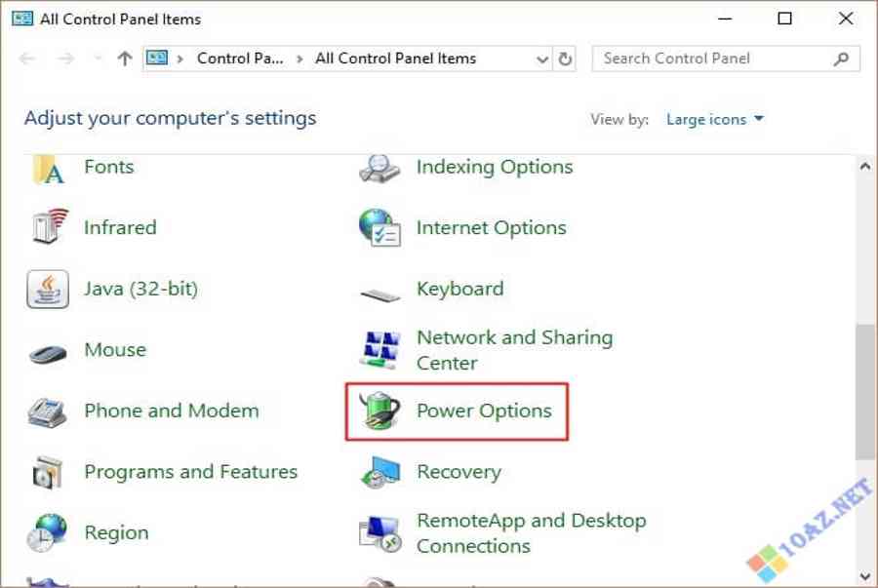The height and width of the screenshot is (588, 878).
Task: Open the Recovery icon
Action: pos(380,473)
